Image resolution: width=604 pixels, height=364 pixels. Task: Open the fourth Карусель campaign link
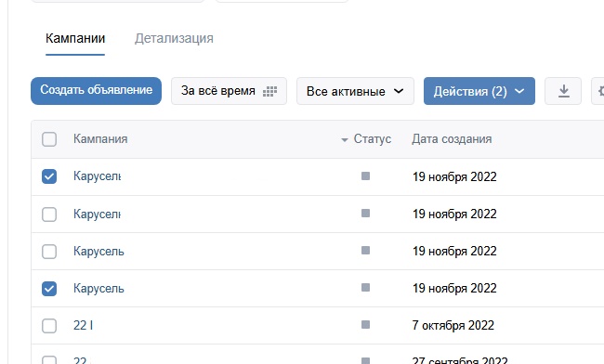click(98, 288)
